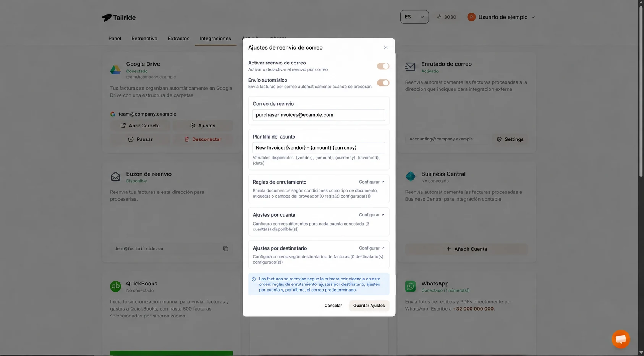The width and height of the screenshot is (644, 356).
Task: Click the Correo de reenvío email field
Action: [x=319, y=115]
